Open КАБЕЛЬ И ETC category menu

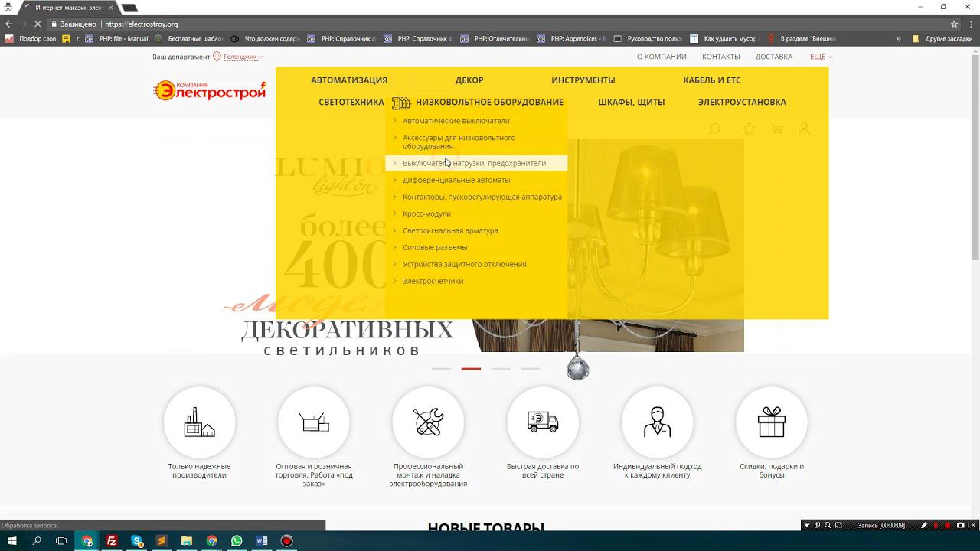[x=712, y=80]
